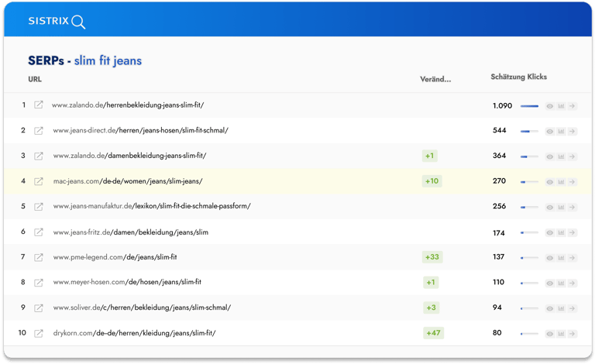Show chart icon in the jeans-fritz.de row
595x364 pixels.
(561, 232)
